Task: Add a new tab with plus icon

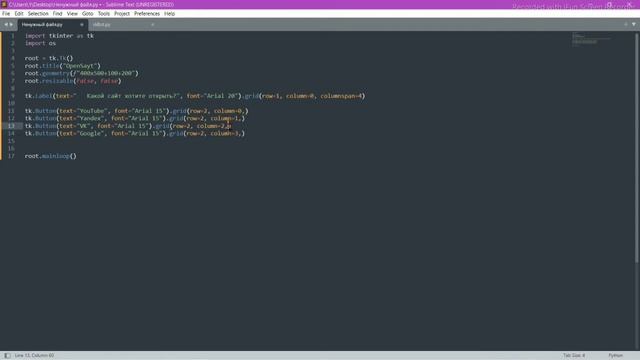Action: 626,24
